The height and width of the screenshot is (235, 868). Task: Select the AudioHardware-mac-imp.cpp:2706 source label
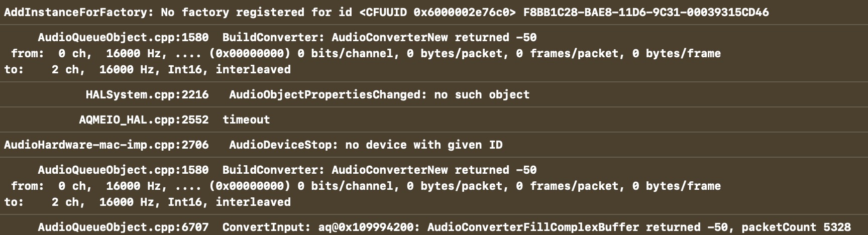106,145
